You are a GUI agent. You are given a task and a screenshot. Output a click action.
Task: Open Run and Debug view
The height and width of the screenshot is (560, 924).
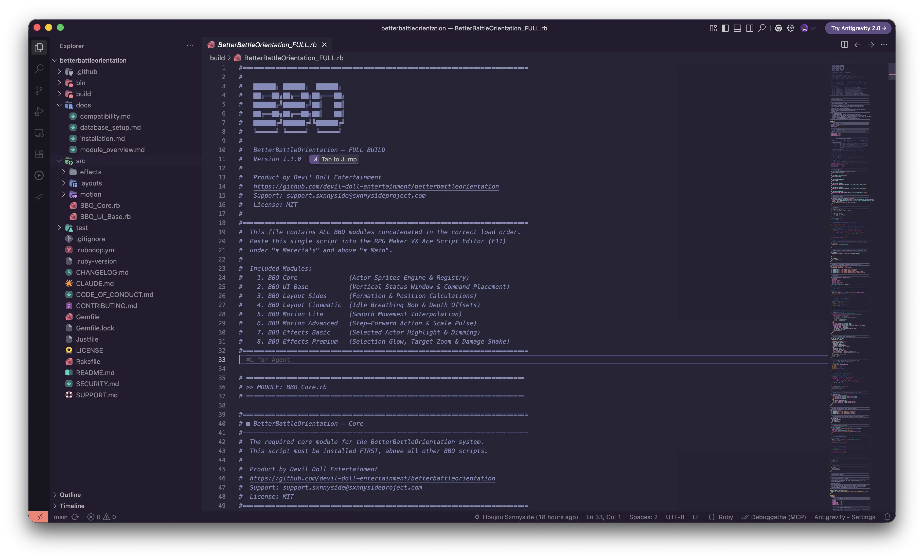(39, 111)
